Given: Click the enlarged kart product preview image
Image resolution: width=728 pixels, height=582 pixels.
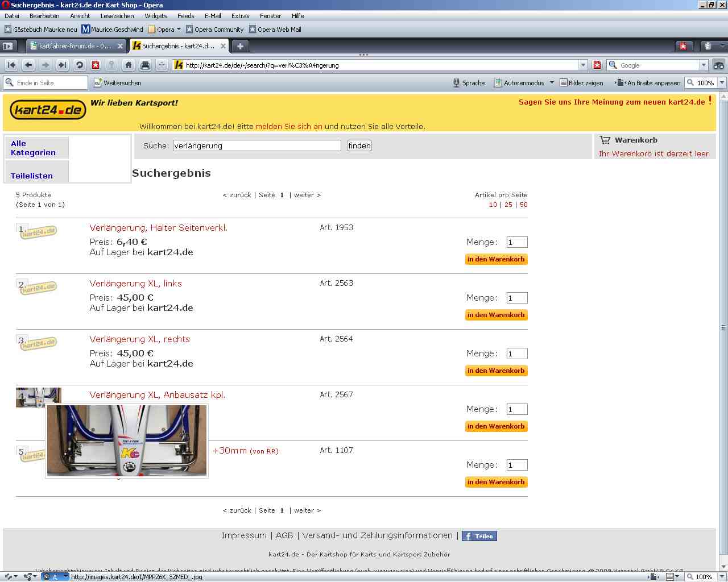Looking at the screenshot, I should point(127,440).
